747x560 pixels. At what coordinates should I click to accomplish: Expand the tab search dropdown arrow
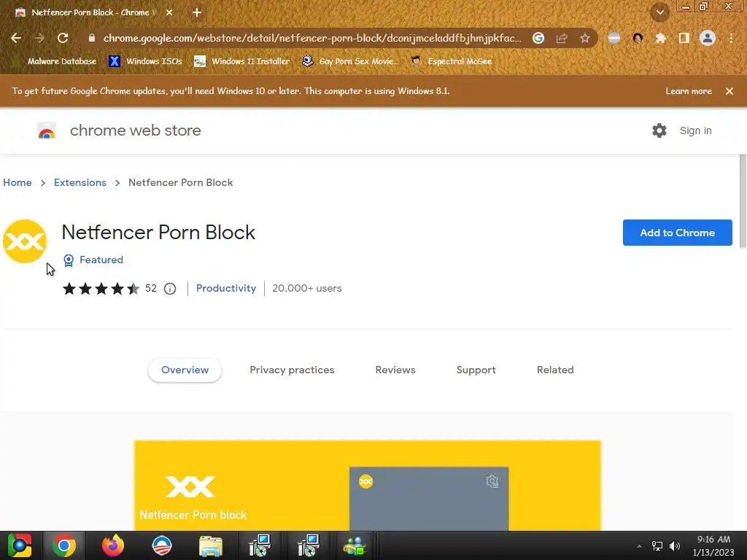point(660,12)
